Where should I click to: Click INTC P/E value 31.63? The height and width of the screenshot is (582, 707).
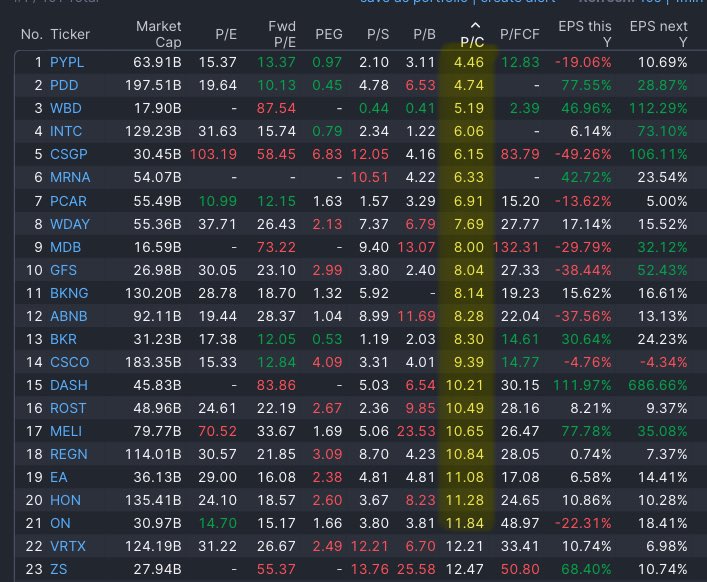coord(217,131)
